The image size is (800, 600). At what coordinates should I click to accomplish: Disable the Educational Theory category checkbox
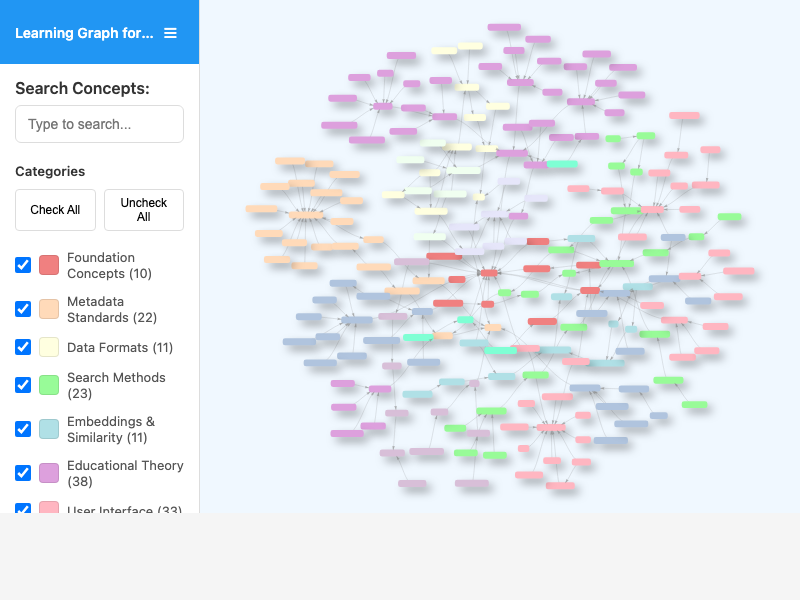(23, 473)
